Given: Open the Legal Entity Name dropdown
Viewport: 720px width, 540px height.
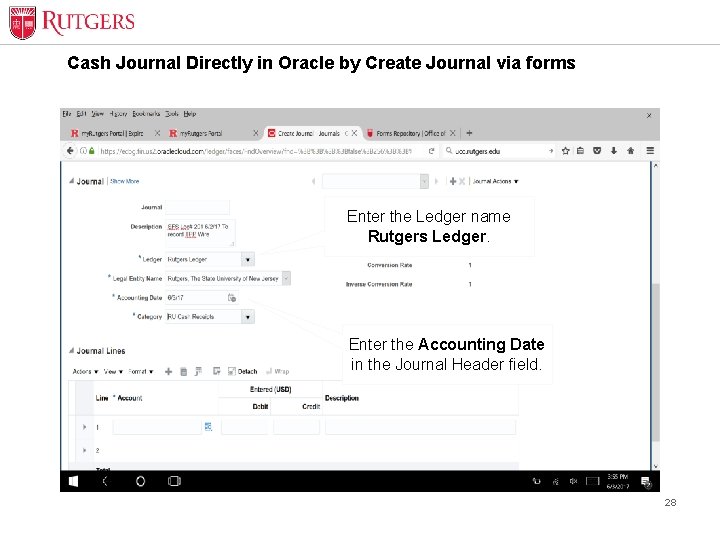Looking at the screenshot, I should 286,278.
